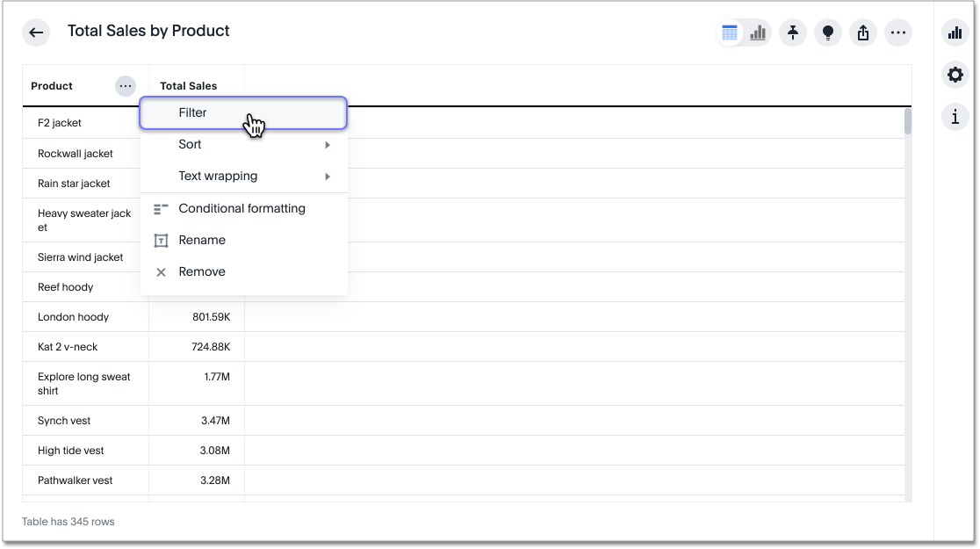
Task: Open the Product column options menu
Action: point(126,85)
